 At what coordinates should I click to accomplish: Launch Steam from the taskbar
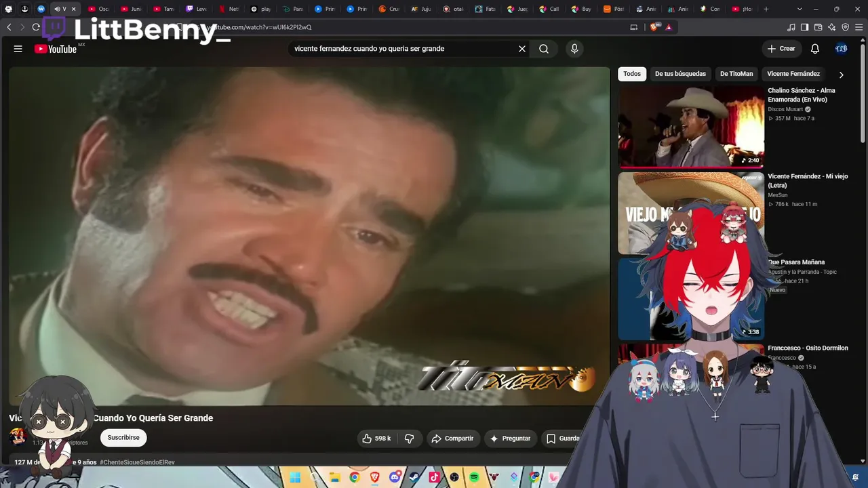click(x=414, y=478)
